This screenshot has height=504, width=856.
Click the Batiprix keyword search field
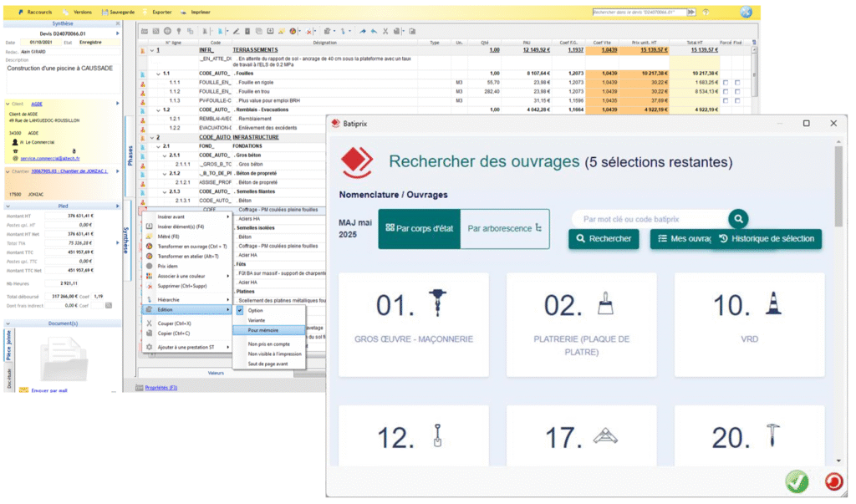(648, 219)
